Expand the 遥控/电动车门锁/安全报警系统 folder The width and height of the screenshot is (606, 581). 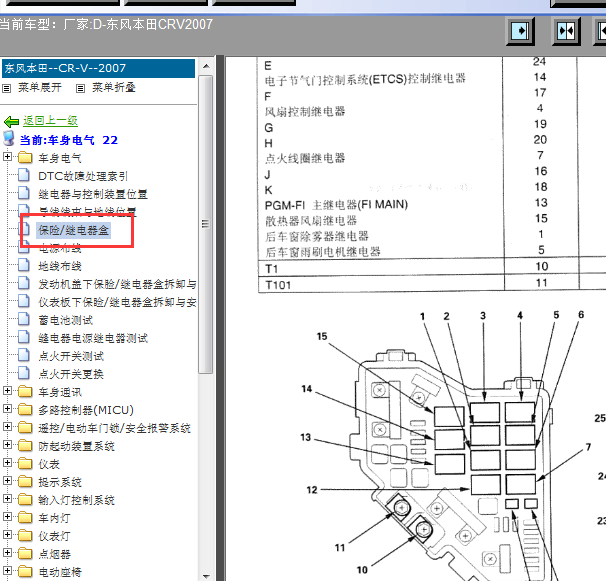point(7,427)
